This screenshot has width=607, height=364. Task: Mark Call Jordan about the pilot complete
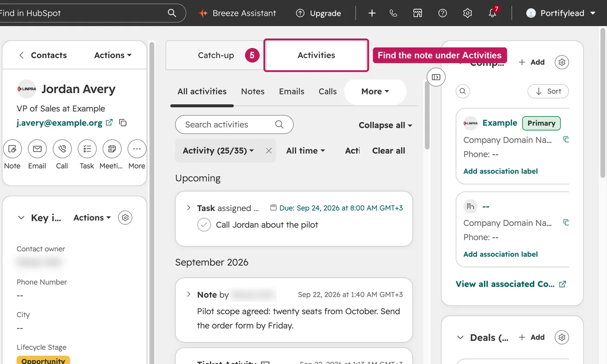[x=204, y=225]
